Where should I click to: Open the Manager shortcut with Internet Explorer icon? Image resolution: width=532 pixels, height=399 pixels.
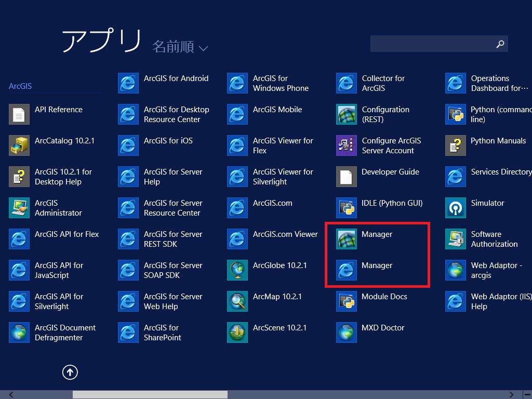click(x=347, y=270)
